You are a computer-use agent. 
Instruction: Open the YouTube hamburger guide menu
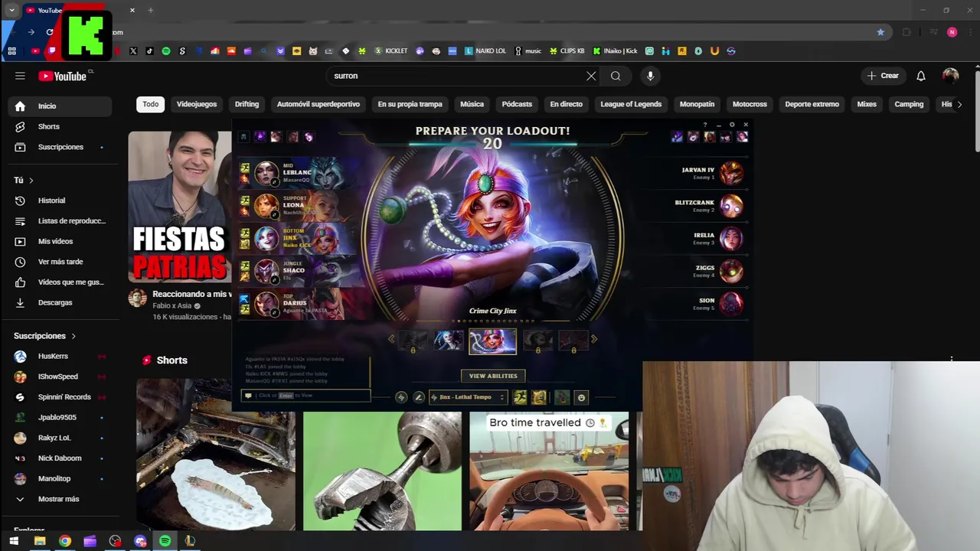click(x=20, y=76)
